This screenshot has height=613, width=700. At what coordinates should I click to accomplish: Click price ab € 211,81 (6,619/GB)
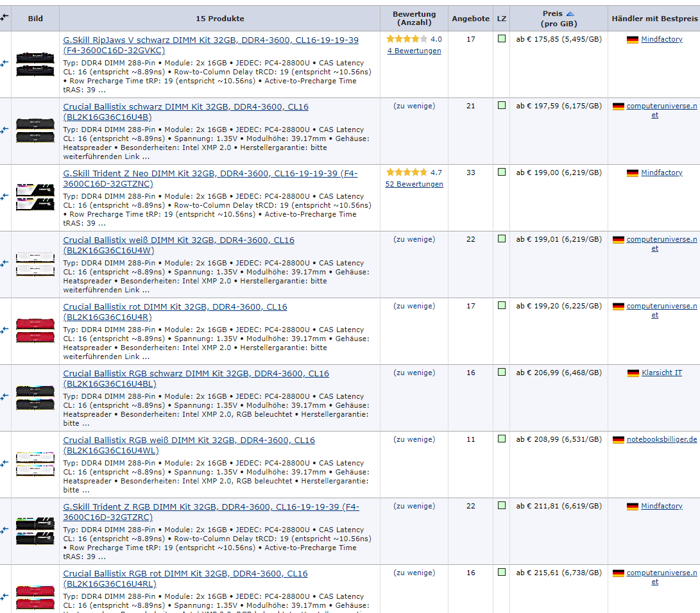click(x=559, y=507)
